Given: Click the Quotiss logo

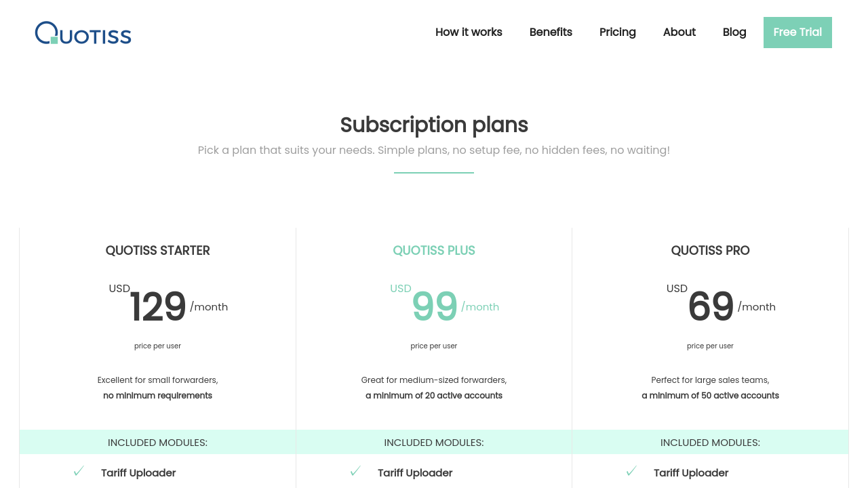Looking at the screenshot, I should pos(83,33).
